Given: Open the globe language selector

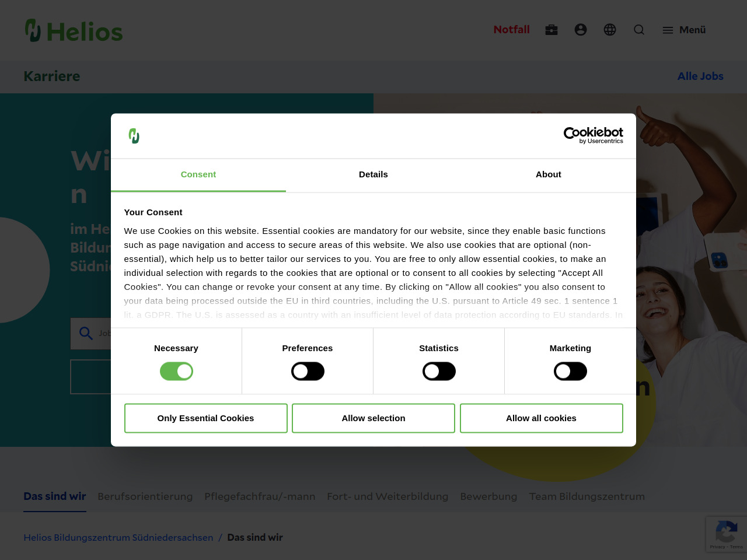Looking at the screenshot, I should tap(610, 30).
